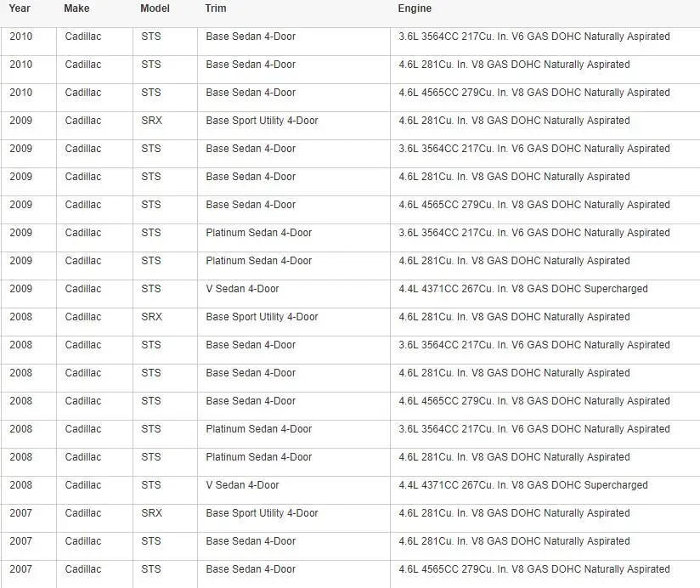Pick the "SRX" model cell in the 2007 row
The width and height of the screenshot is (700, 588).
coord(152,513)
